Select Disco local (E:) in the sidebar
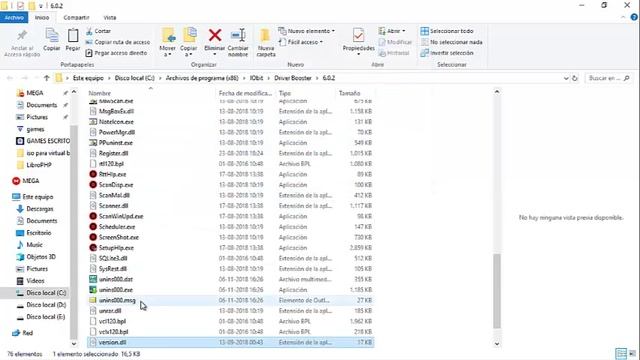The height and width of the screenshot is (360, 640). pos(45,317)
